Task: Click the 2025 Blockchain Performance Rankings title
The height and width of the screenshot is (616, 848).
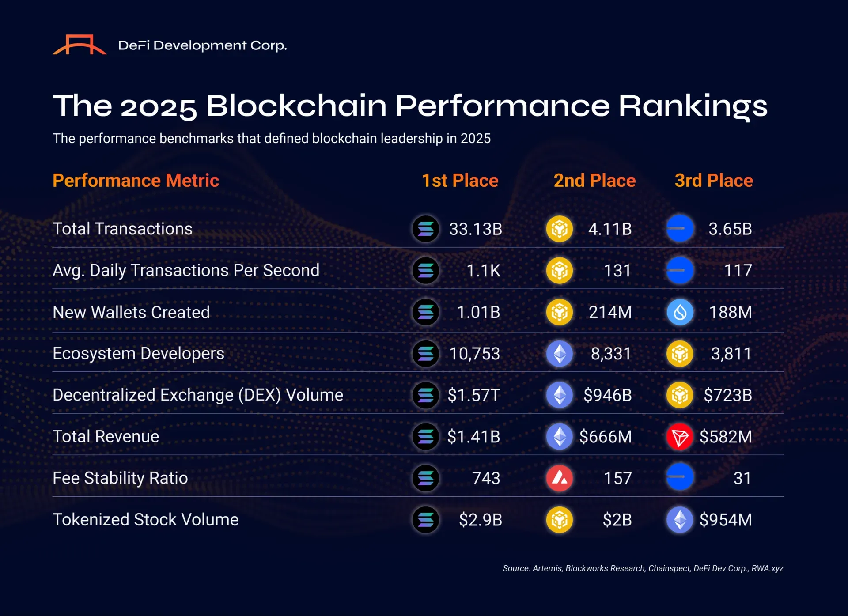Action: coord(410,106)
